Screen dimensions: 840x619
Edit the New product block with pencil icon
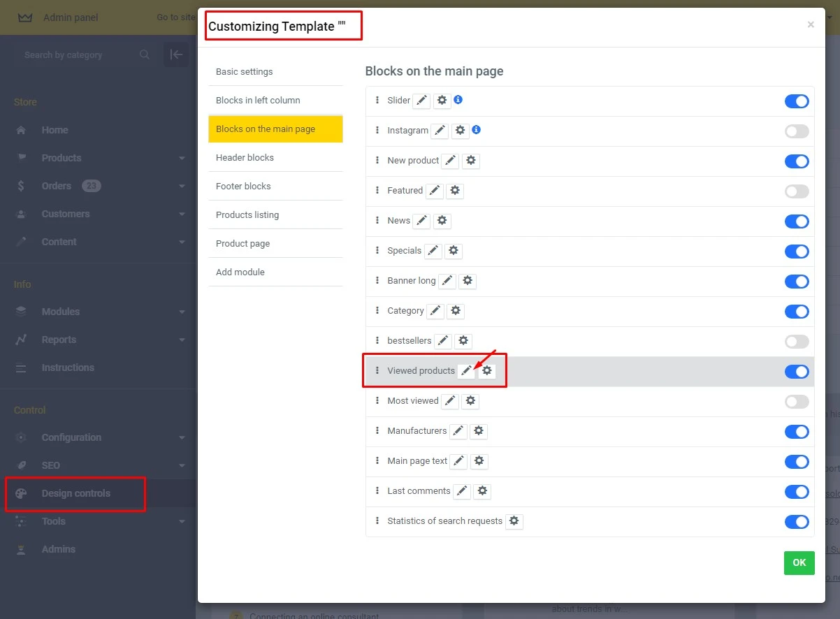(x=451, y=161)
